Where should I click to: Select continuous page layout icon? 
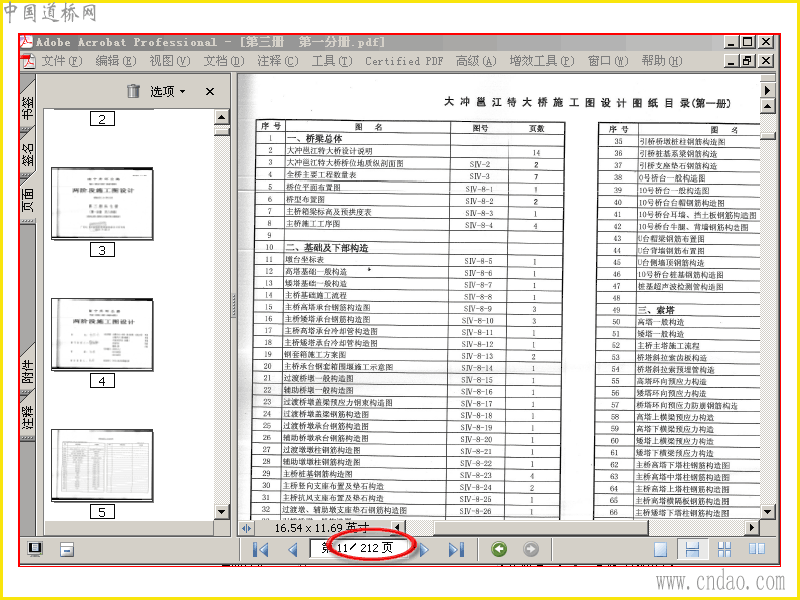coord(692,549)
